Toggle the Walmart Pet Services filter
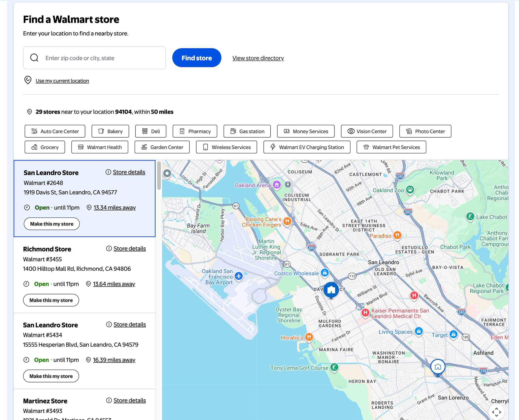519x420 pixels. pos(391,147)
